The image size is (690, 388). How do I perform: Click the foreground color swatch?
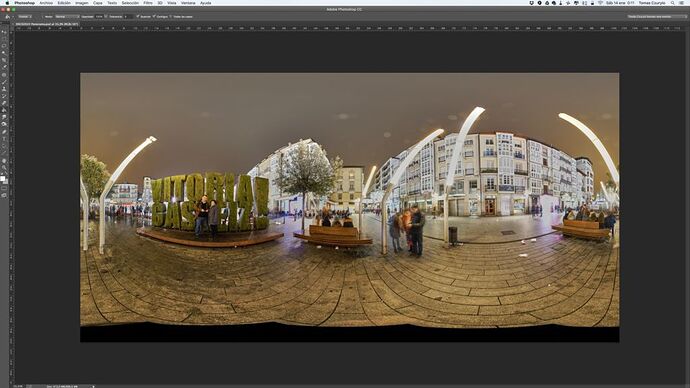[x=3, y=178]
